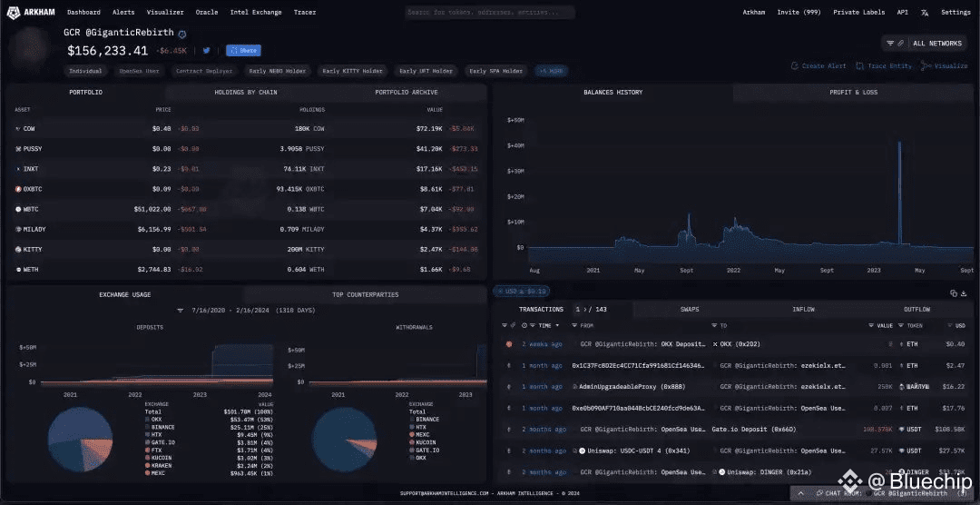The width and height of the screenshot is (980, 505).
Task: Click the chain link icon beside All Networks
Action: pos(901,44)
